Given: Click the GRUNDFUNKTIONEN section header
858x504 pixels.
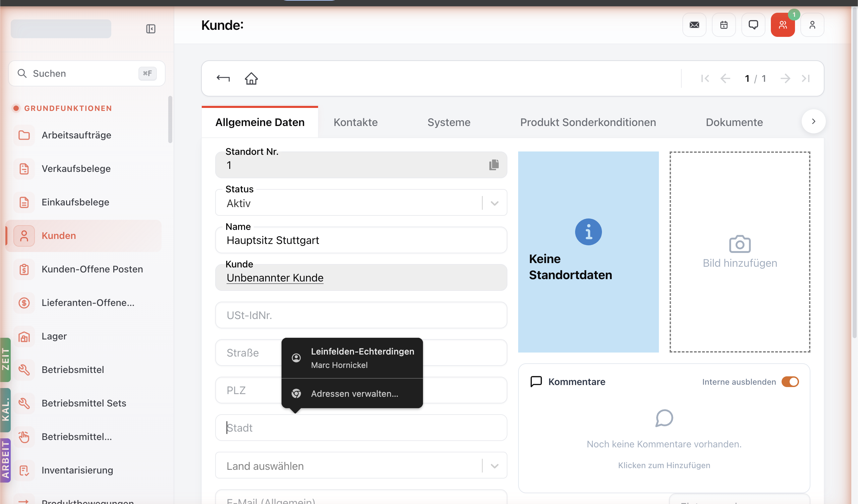Looking at the screenshot, I should [x=68, y=108].
